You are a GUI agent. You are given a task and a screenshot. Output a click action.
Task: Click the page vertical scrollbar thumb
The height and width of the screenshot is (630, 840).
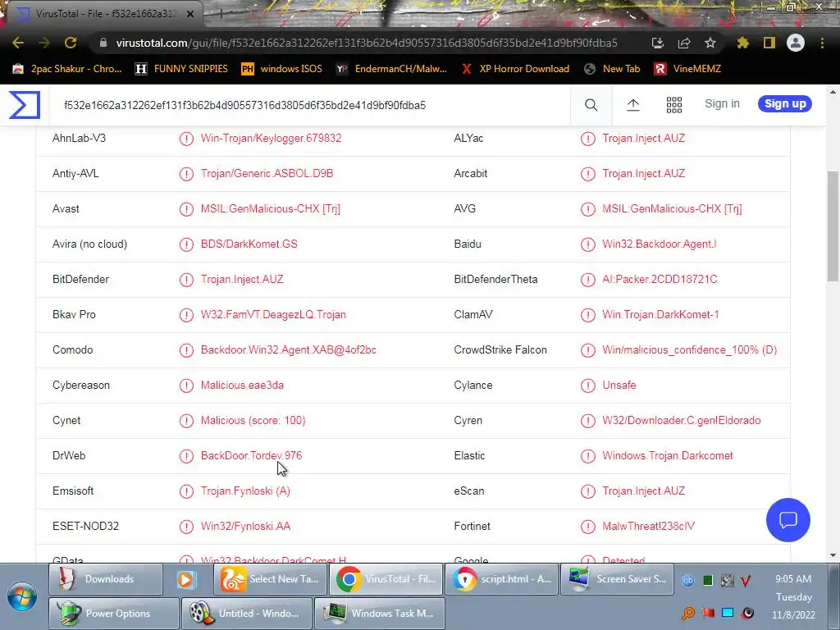tap(833, 225)
